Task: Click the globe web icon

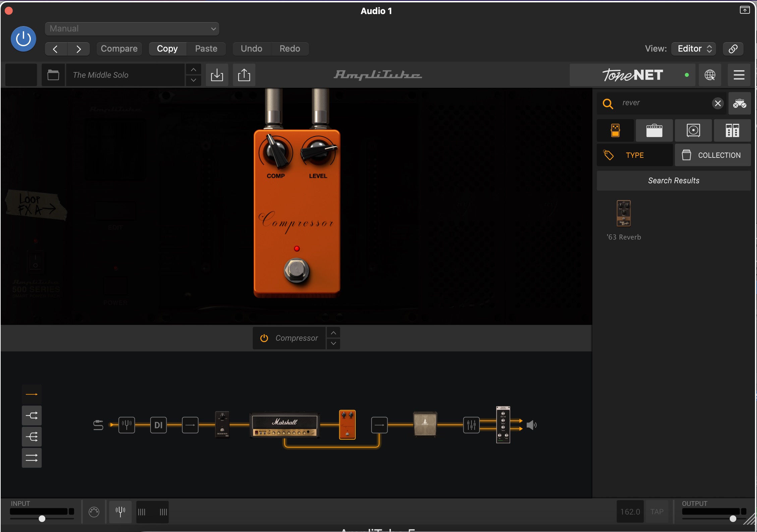Action: [710, 75]
